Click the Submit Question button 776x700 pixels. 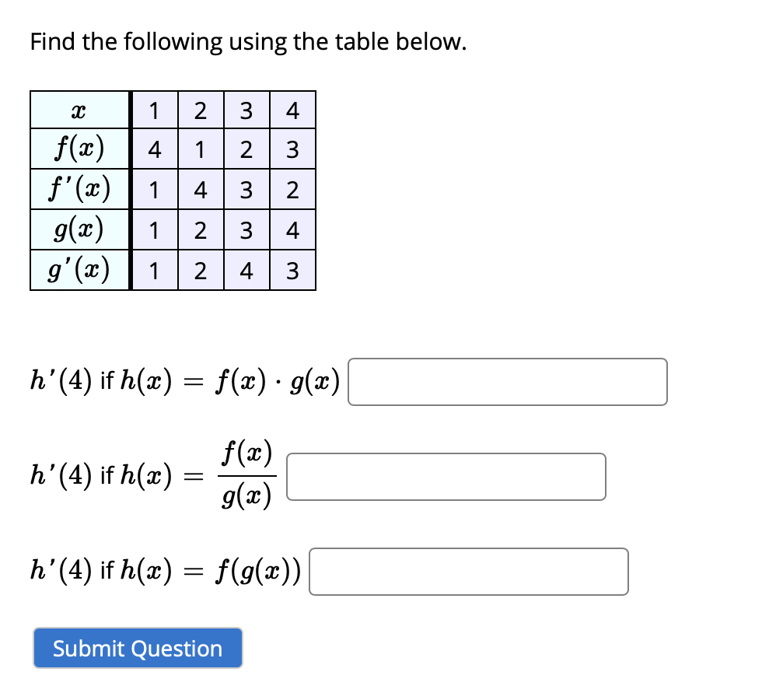[x=137, y=648]
